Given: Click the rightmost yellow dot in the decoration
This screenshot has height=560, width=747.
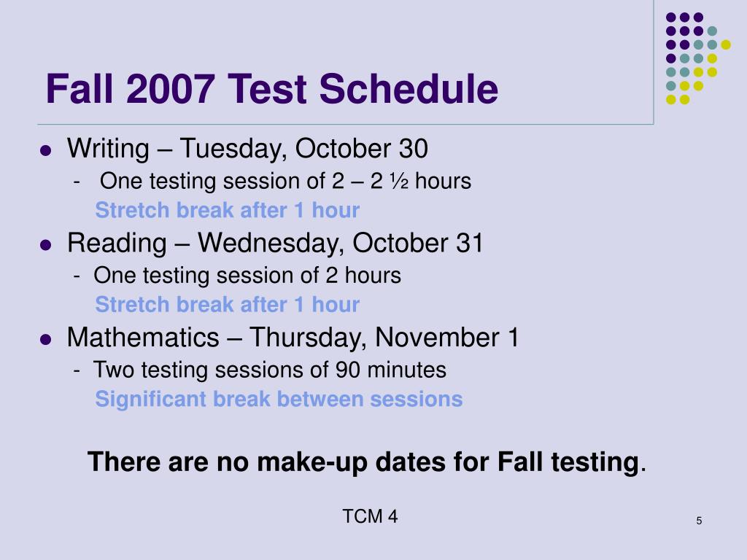Looking at the screenshot, I should (726, 44).
